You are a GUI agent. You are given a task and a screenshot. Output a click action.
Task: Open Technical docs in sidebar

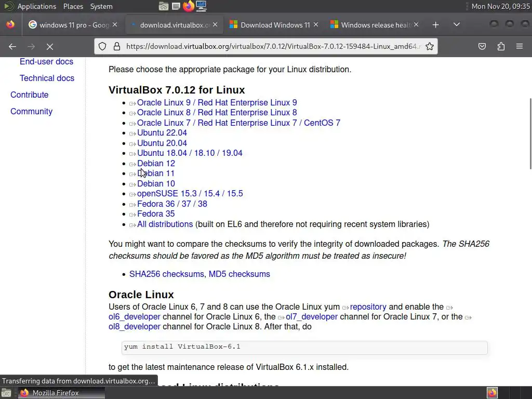pos(47,78)
